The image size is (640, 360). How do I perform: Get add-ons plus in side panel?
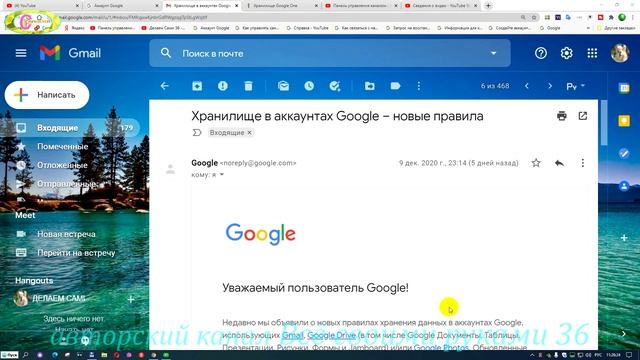click(624, 238)
